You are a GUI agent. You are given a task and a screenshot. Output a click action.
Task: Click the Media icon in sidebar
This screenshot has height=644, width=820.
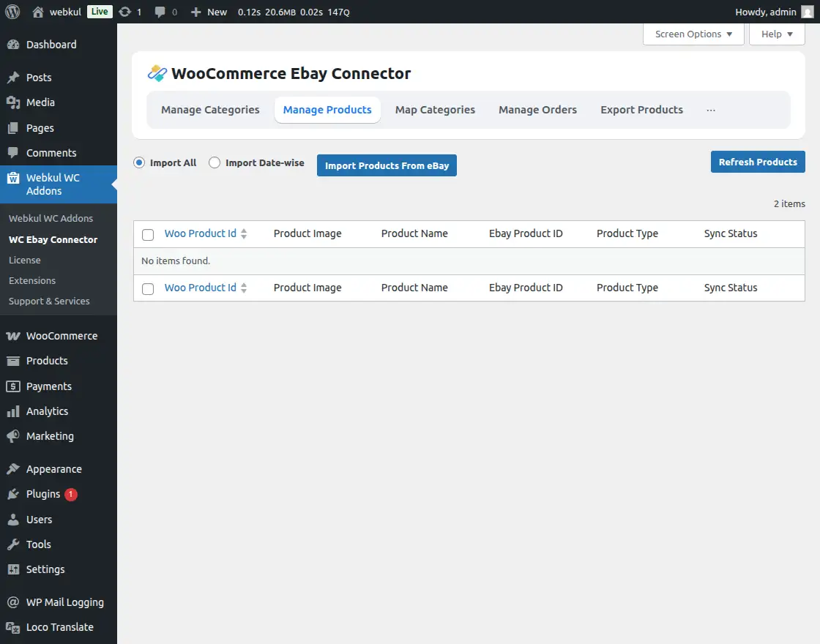(x=13, y=102)
